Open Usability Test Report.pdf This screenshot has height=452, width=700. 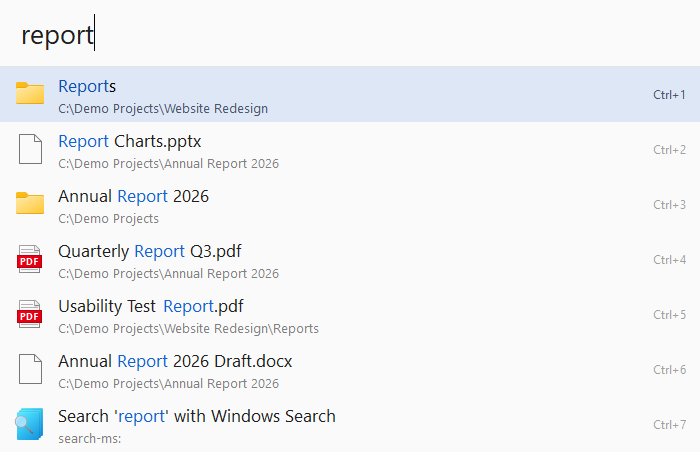click(x=350, y=314)
